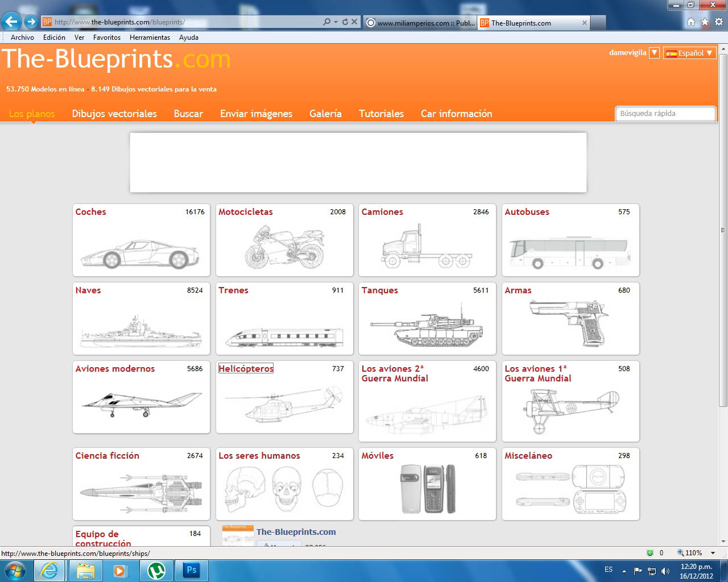728x582 pixels.
Task: Click the address bar search magnifier icon
Action: tap(326, 22)
